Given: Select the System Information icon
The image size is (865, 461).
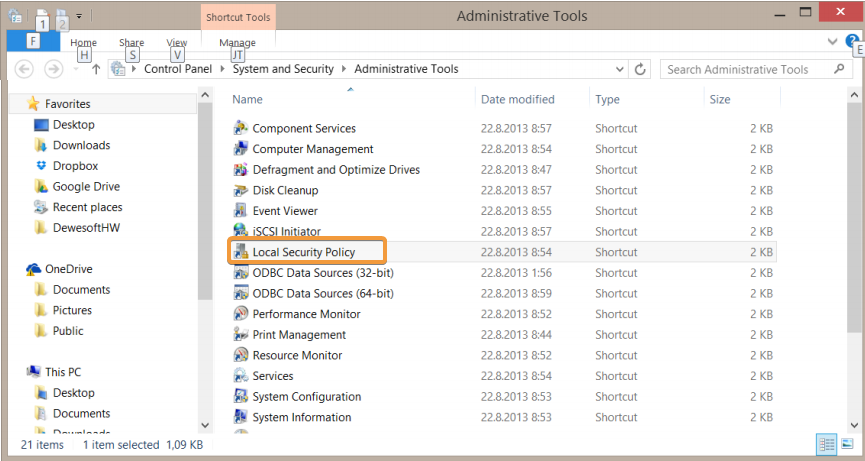Looking at the screenshot, I should 241,417.
